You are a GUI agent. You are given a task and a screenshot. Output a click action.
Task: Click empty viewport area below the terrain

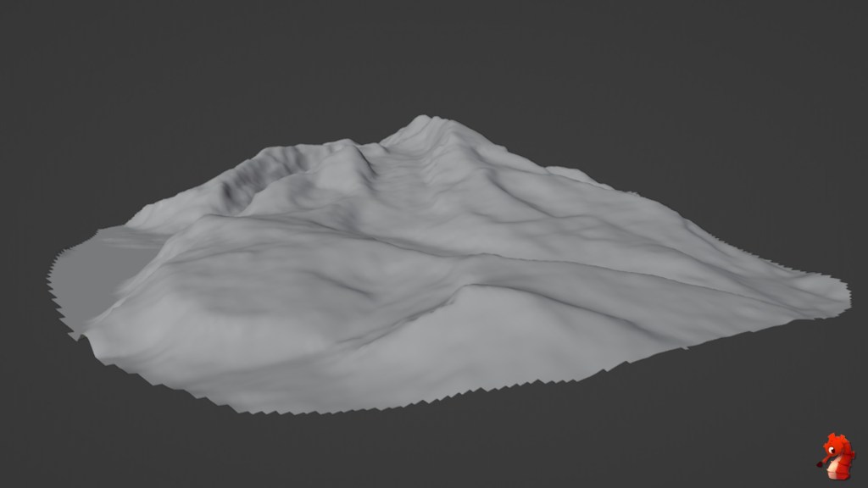[x=424, y=449]
